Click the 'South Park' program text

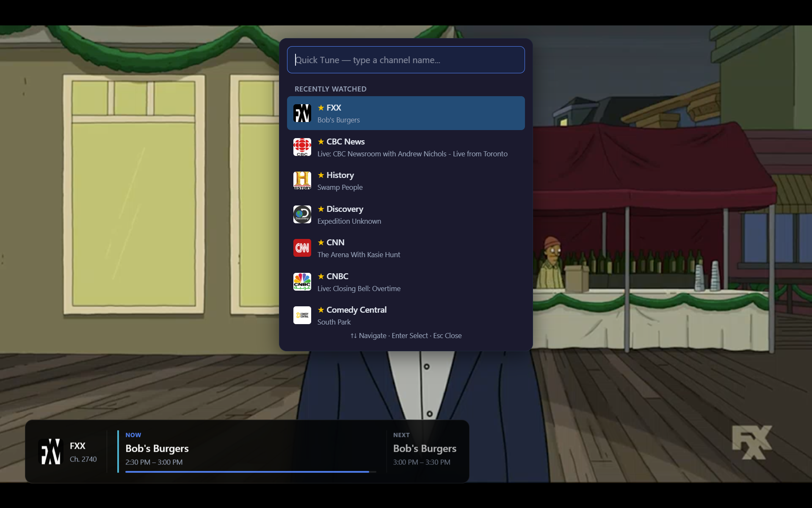click(334, 322)
